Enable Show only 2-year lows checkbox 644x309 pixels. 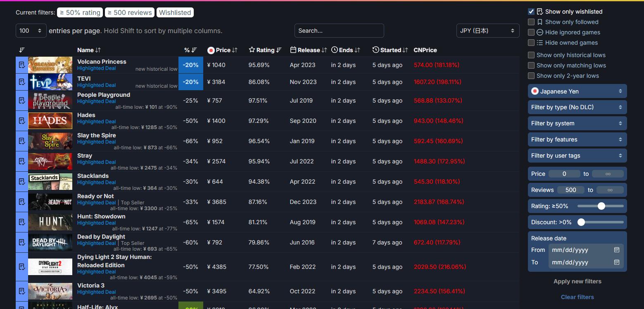point(531,76)
